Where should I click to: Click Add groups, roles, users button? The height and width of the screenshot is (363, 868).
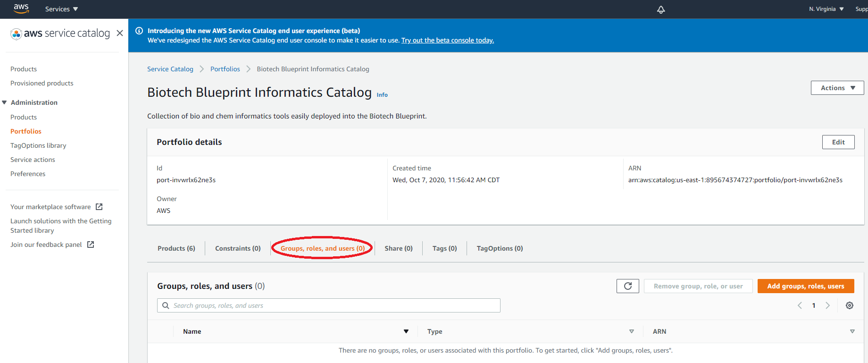coord(806,286)
